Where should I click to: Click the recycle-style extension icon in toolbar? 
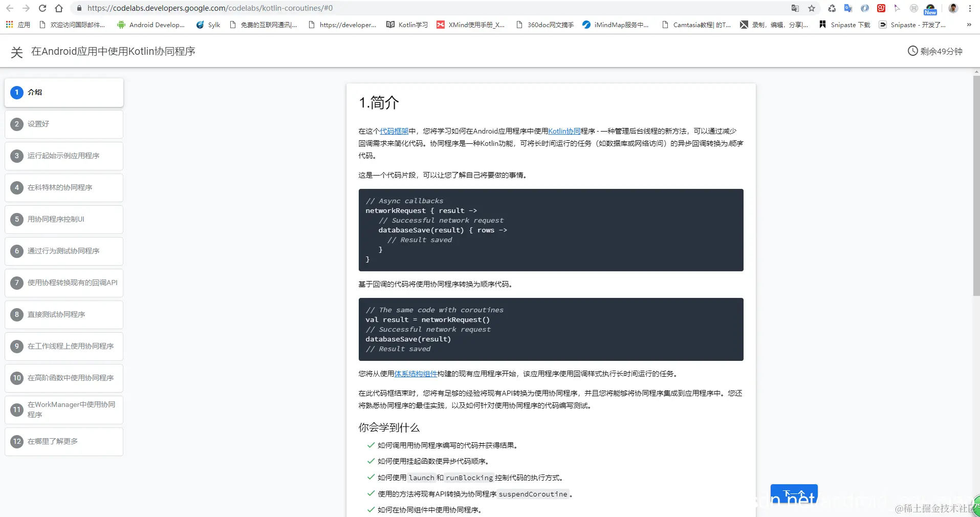832,8
